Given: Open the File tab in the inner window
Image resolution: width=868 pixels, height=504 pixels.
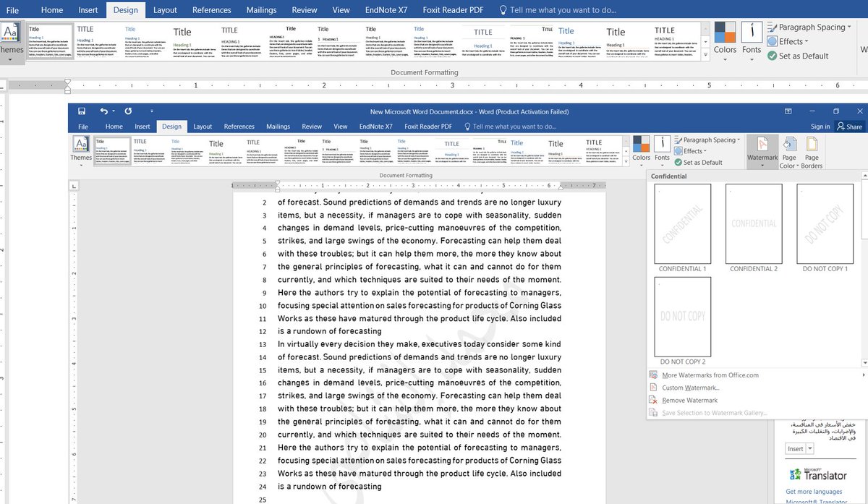Looking at the screenshot, I should [83, 127].
